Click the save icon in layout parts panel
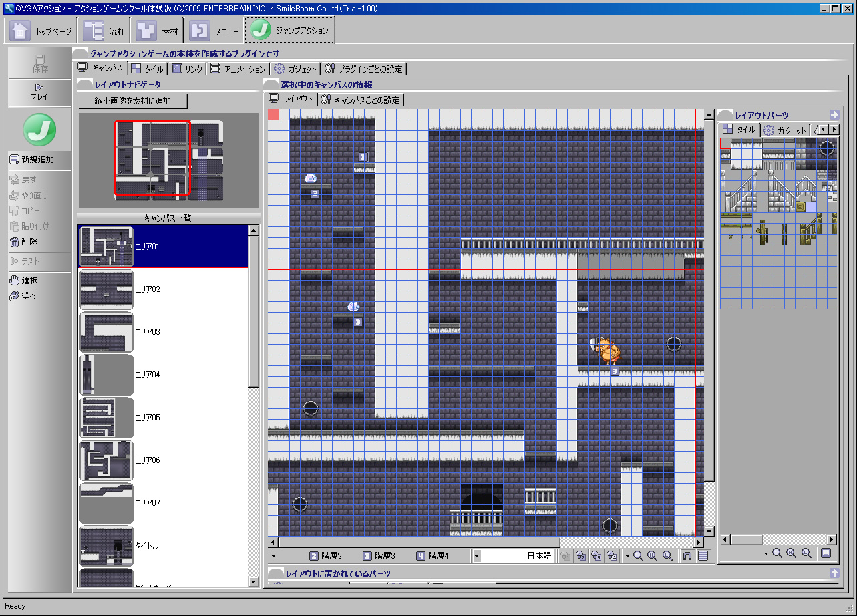 826,553
